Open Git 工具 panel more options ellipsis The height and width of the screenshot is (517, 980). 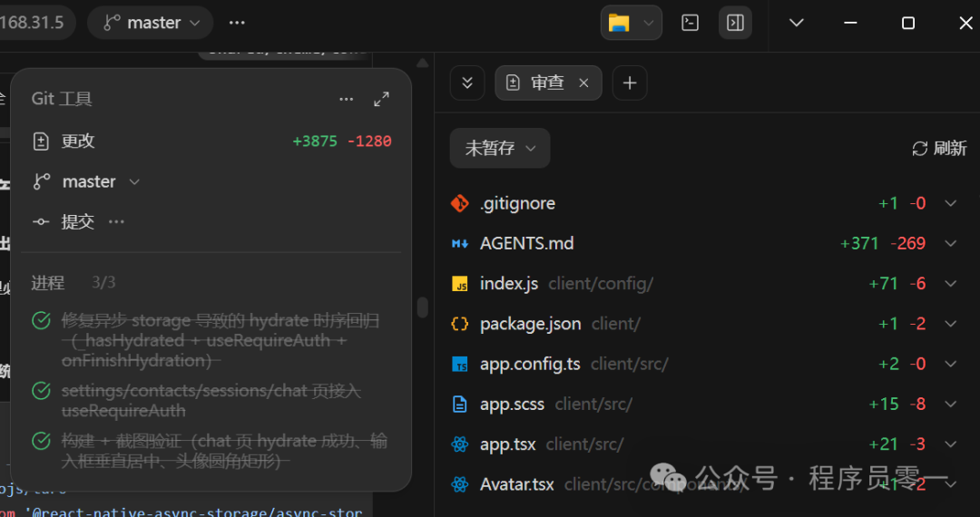click(x=347, y=99)
